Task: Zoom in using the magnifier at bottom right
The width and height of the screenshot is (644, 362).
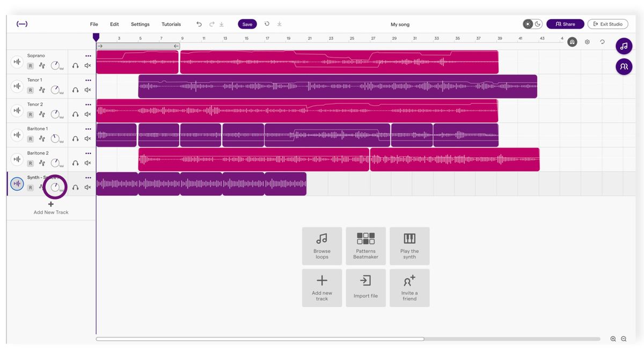Action: pos(613,339)
